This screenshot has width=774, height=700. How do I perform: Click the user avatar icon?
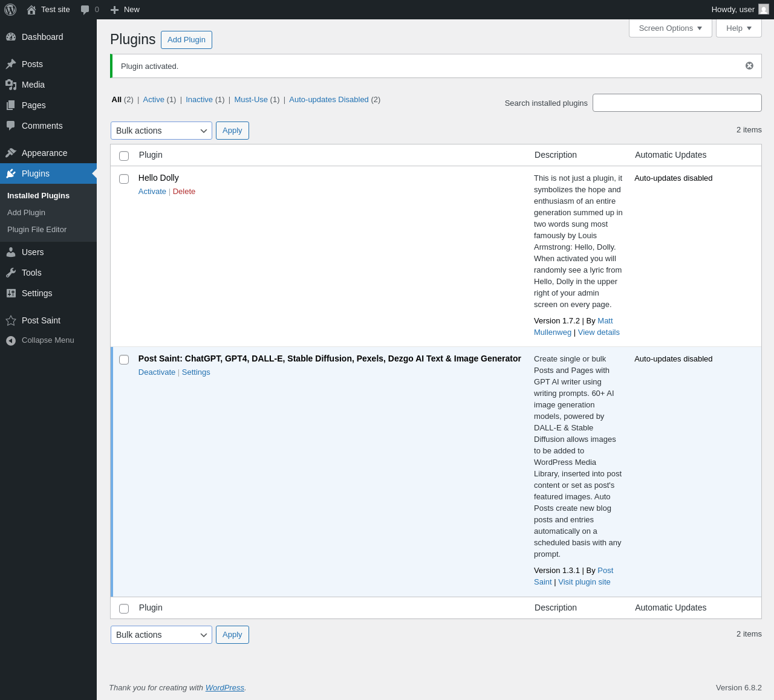(x=764, y=10)
